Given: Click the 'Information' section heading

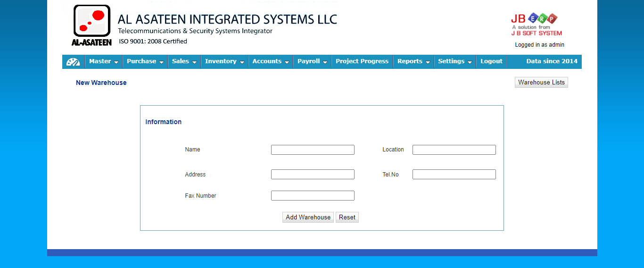Looking at the screenshot, I should (x=163, y=122).
